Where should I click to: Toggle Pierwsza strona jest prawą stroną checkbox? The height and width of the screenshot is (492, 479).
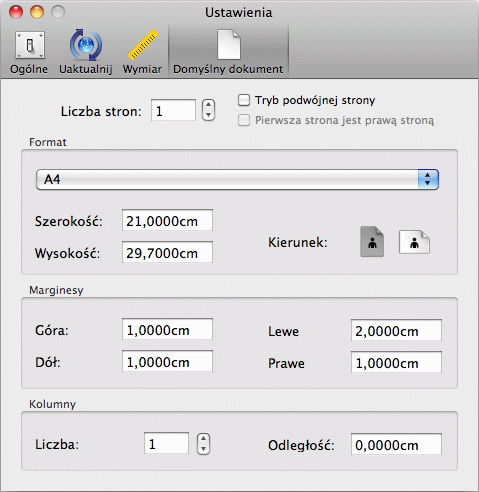(x=244, y=120)
